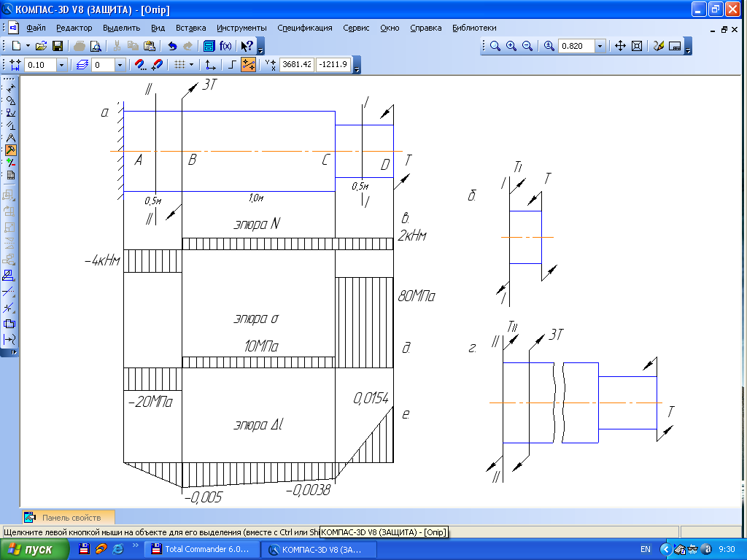Open the Спецификация menu
This screenshot has width=747, height=560.
pyautogui.click(x=305, y=28)
